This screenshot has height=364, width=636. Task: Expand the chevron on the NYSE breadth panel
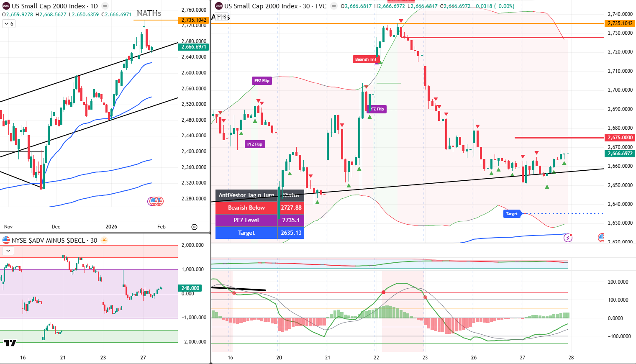coord(8,251)
